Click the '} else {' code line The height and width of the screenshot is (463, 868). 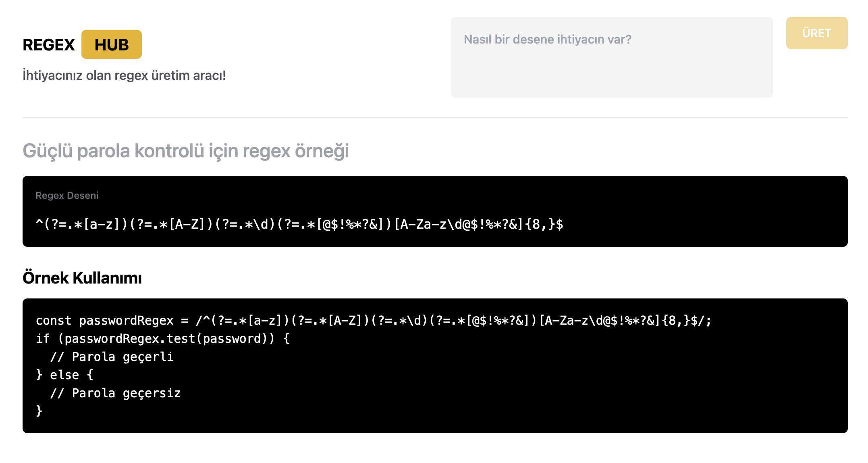[x=64, y=375]
